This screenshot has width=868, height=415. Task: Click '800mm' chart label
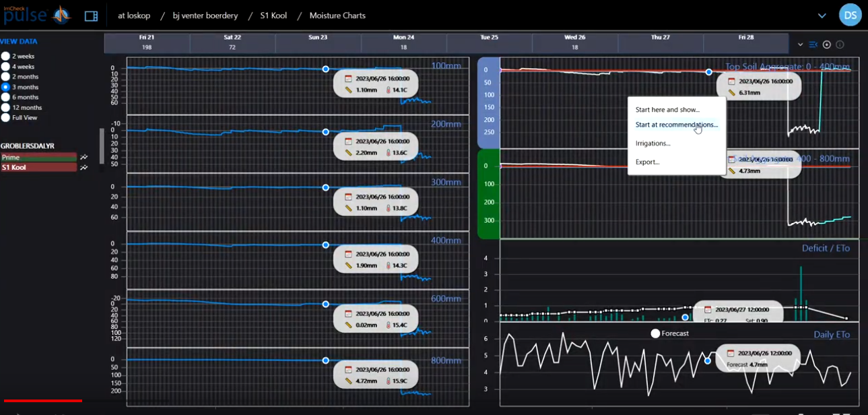pyautogui.click(x=446, y=360)
